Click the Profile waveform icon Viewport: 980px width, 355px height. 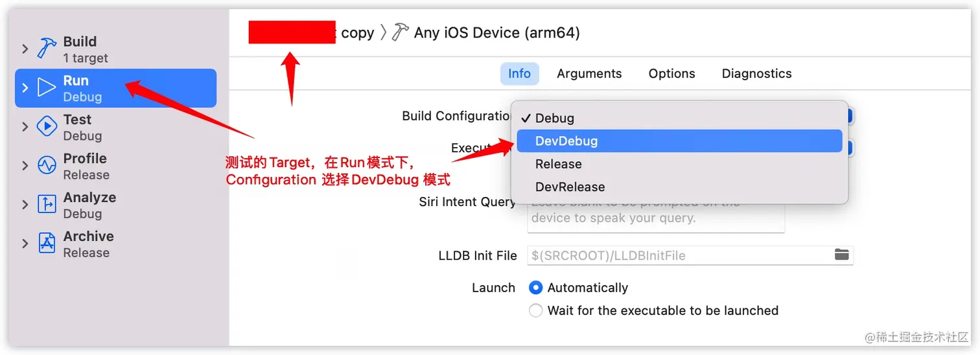click(x=47, y=165)
